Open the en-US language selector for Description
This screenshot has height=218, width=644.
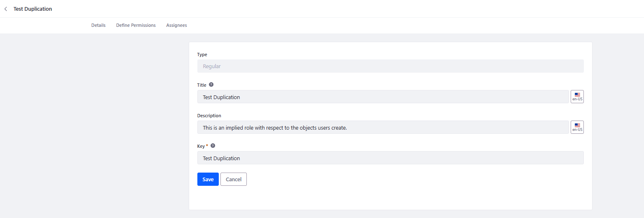577,127
